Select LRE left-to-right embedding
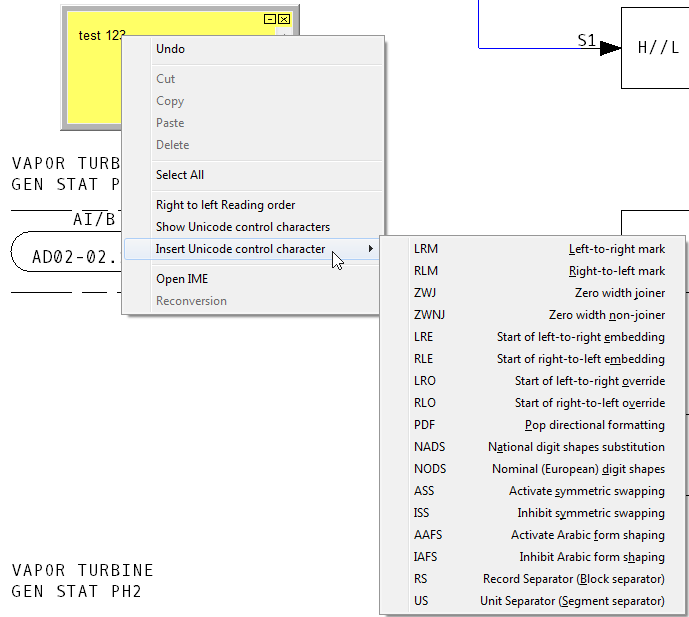Screen dimensions: 689x617 click(533, 337)
